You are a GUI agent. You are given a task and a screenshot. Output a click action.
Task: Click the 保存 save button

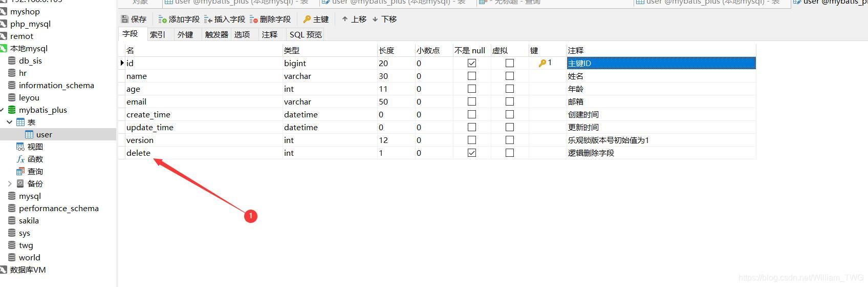(x=134, y=19)
